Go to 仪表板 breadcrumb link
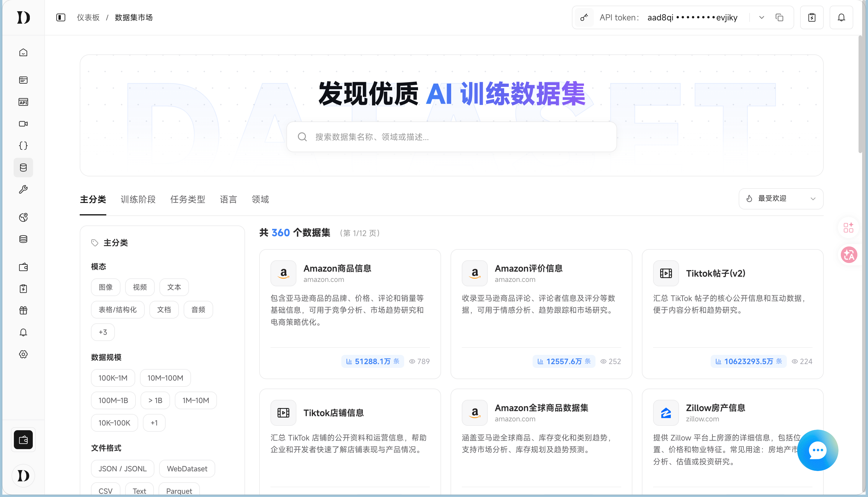This screenshot has width=868, height=497. click(x=88, y=17)
